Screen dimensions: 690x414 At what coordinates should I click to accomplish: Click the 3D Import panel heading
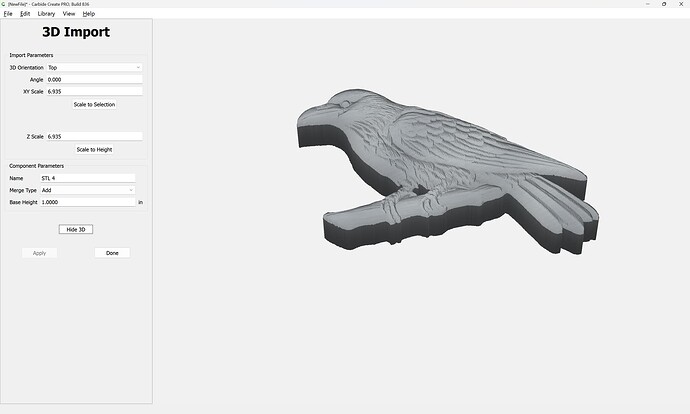(76, 33)
